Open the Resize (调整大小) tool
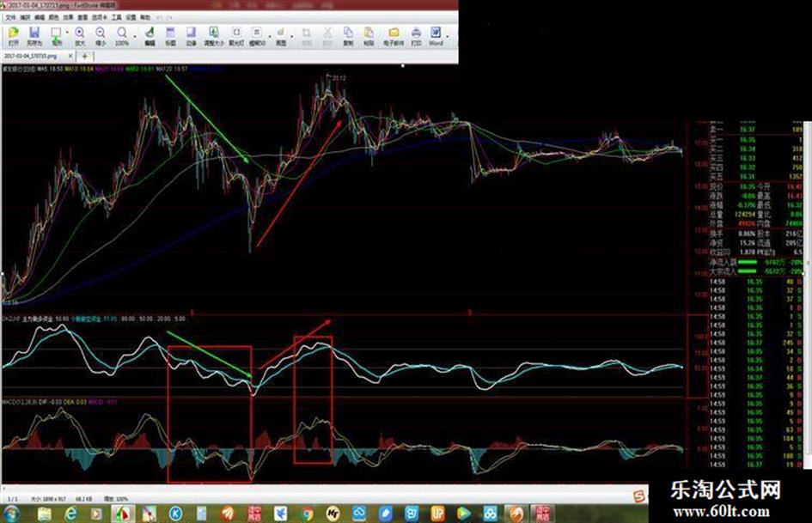The height and width of the screenshot is (523, 812). (214, 36)
